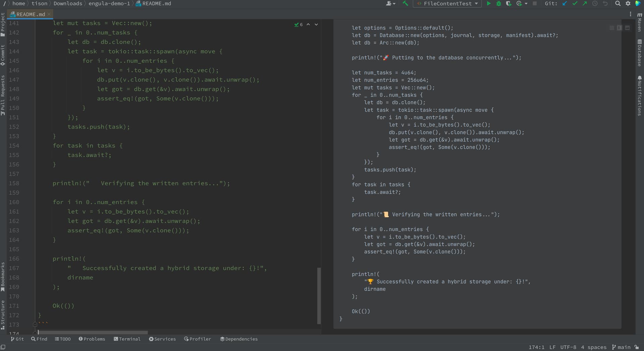
Task: Click the editor vertical scrollbar thumb
Action: [x=319, y=296]
